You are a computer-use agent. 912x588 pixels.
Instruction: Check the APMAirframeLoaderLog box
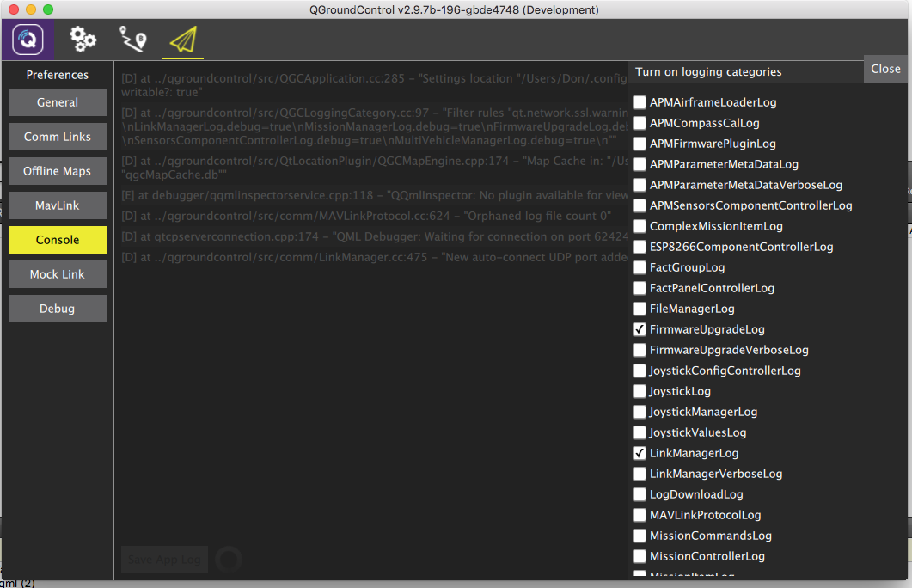click(640, 102)
